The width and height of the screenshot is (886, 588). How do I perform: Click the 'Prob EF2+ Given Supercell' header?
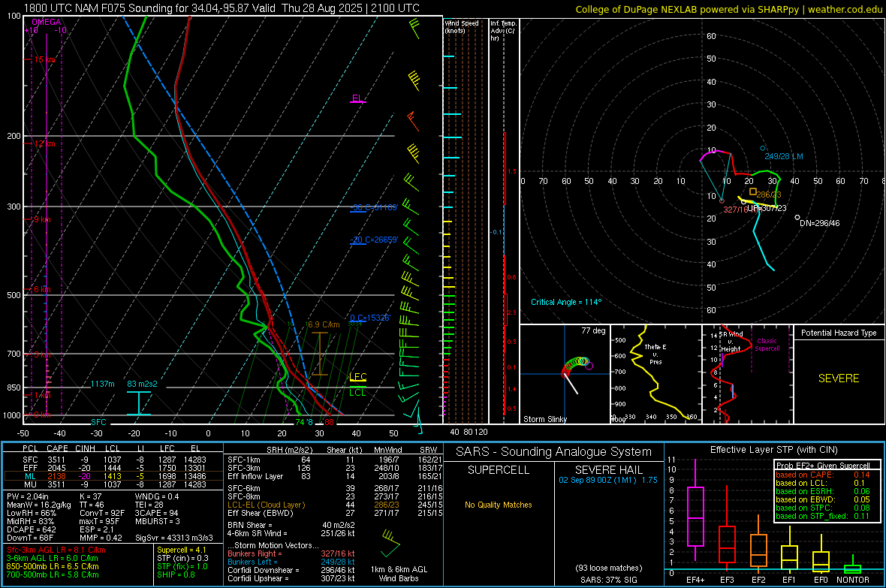pos(823,466)
